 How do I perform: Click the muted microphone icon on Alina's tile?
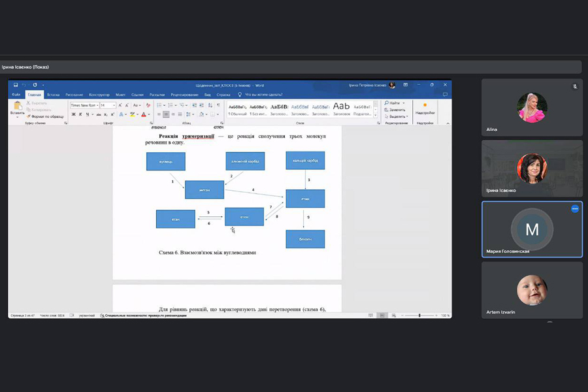575,86
